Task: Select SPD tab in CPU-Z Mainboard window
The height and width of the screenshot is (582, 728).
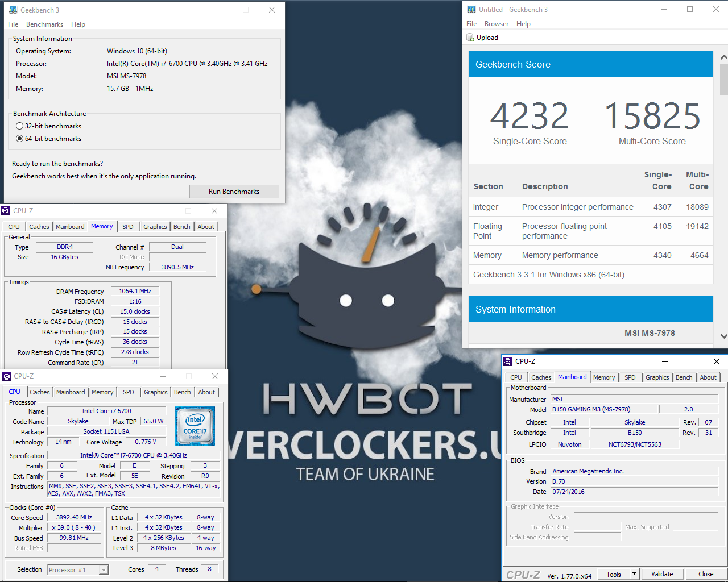Action: pos(630,377)
